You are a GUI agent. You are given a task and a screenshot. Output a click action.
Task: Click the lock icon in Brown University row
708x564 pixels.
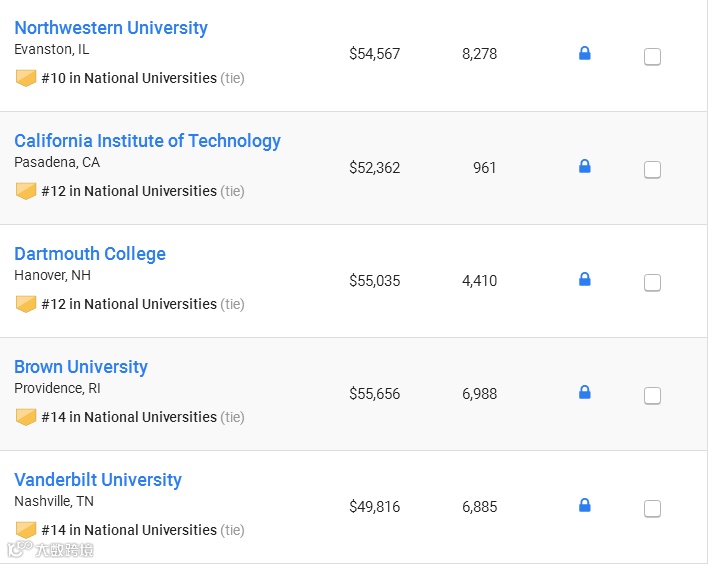coord(585,393)
